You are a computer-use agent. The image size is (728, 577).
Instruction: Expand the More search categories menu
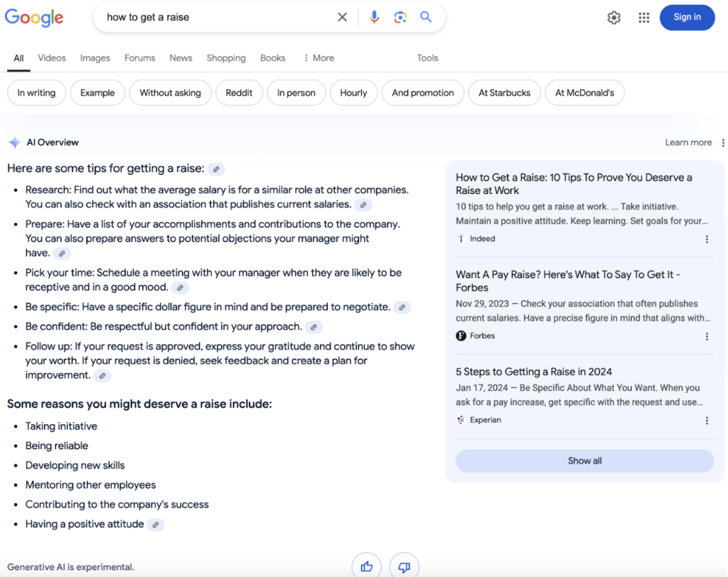318,58
